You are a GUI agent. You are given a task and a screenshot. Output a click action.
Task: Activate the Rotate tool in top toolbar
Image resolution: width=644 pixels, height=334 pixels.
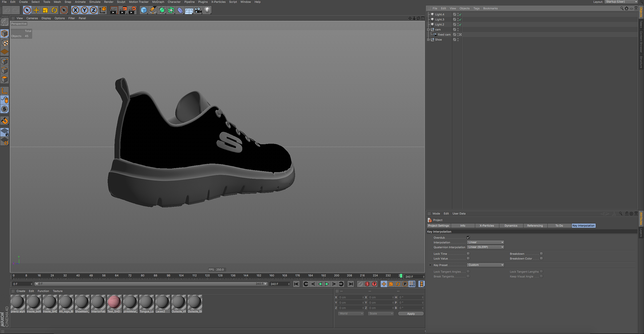[x=54, y=10]
